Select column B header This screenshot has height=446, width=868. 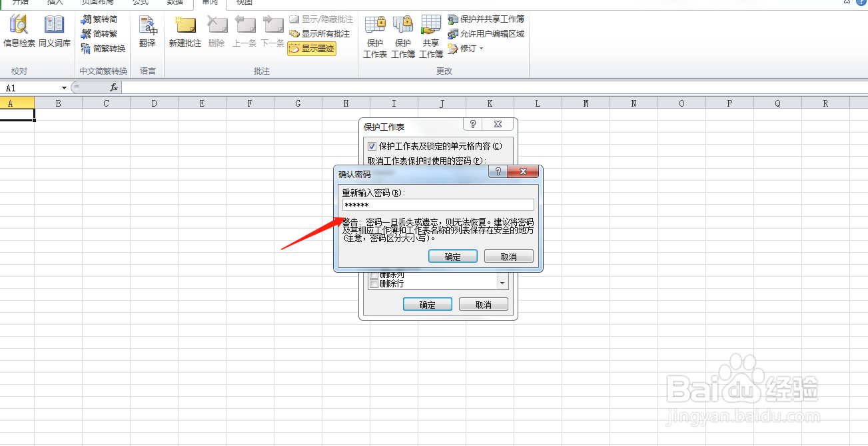59,103
